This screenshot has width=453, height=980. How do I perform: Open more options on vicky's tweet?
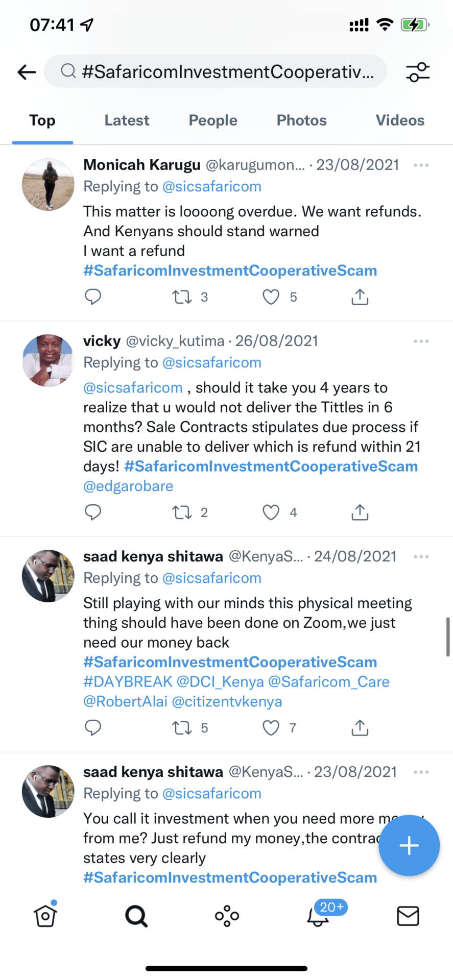pyautogui.click(x=421, y=341)
